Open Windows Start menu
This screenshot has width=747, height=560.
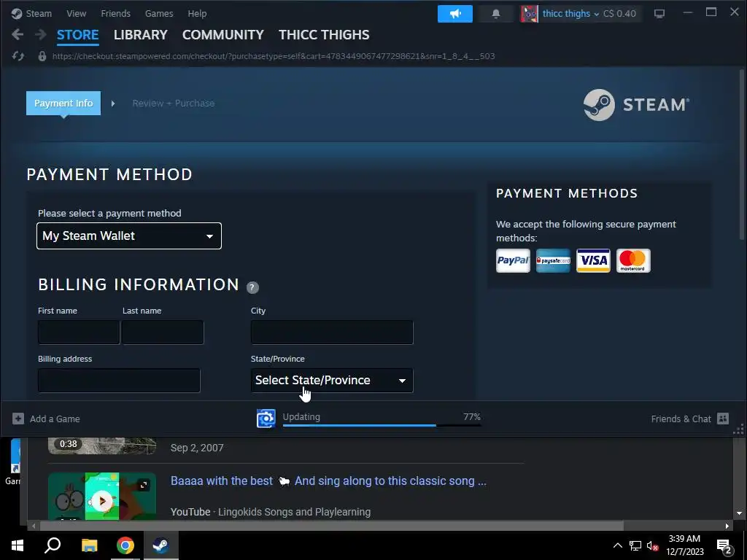pos(18,545)
